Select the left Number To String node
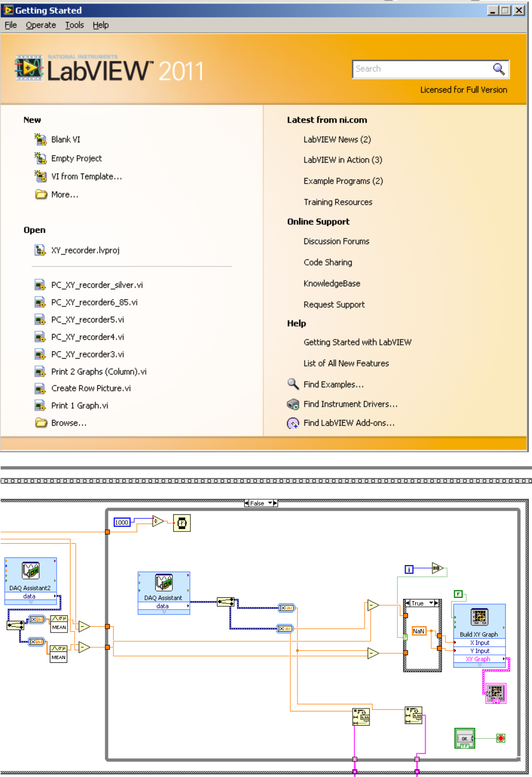532x777 pixels. point(361,717)
